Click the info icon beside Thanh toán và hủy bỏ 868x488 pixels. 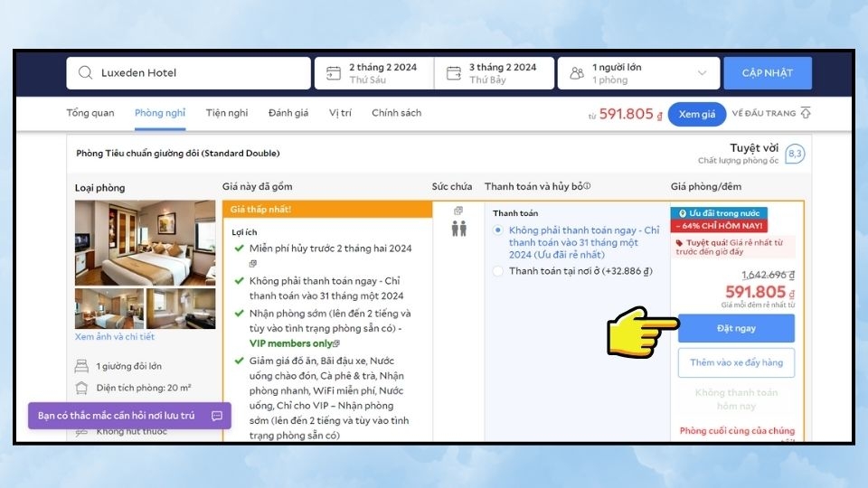[588, 186]
